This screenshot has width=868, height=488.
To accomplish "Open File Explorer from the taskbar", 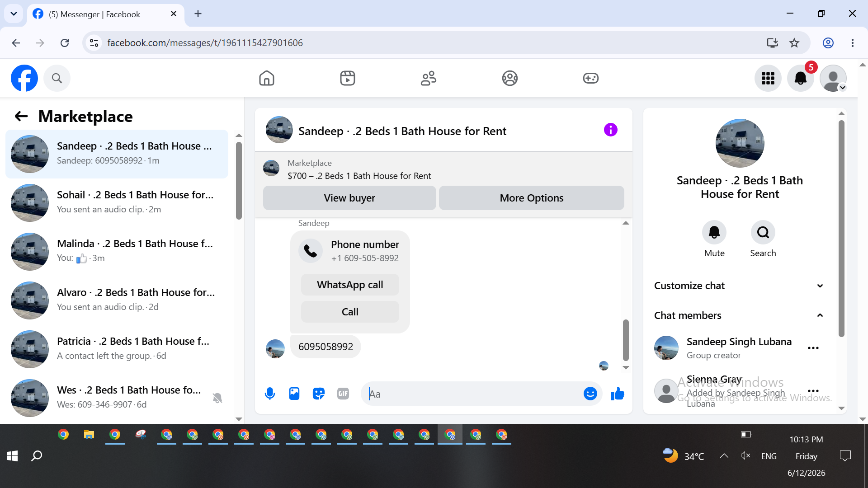I will pyautogui.click(x=89, y=435).
